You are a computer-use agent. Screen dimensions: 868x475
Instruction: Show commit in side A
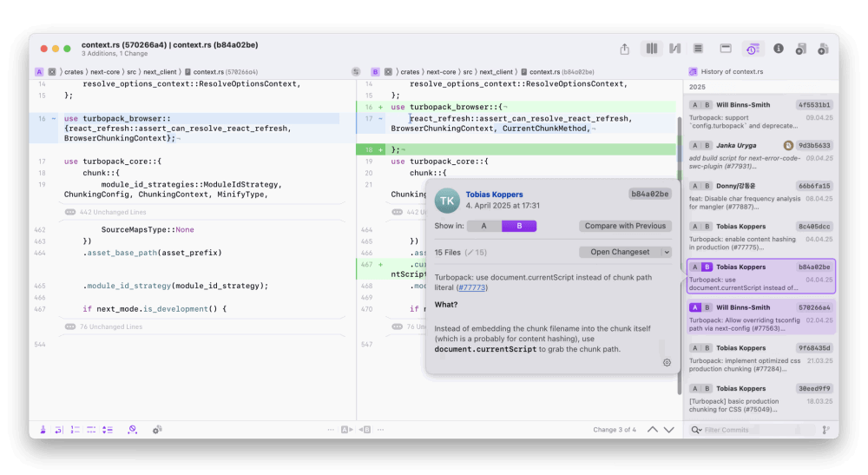(484, 226)
